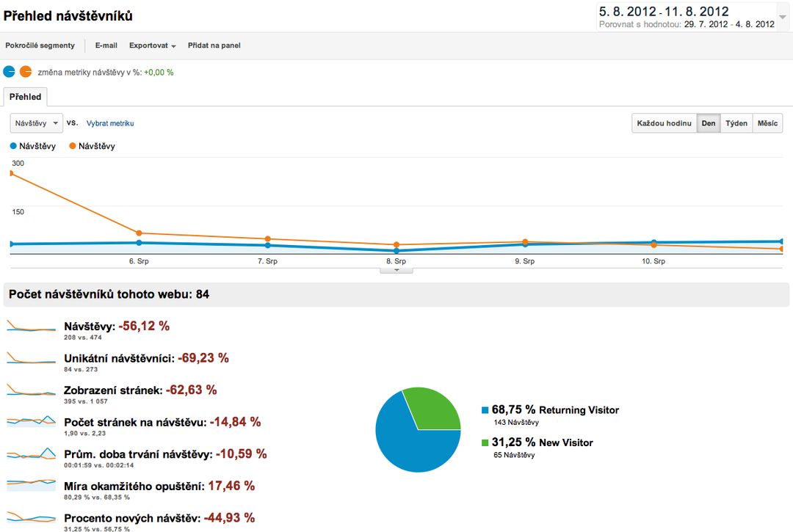
Task: Open the Exportovat dropdown menu
Action: coord(152,45)
